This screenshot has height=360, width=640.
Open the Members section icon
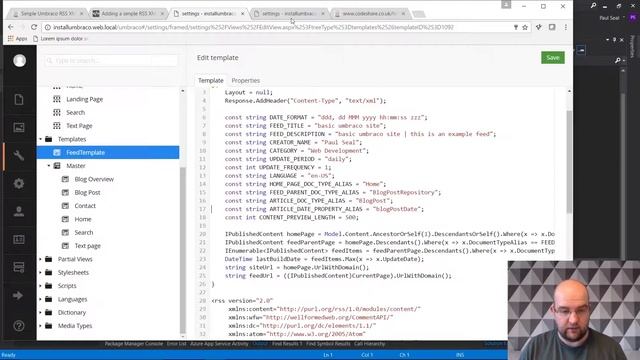[19, 239]
